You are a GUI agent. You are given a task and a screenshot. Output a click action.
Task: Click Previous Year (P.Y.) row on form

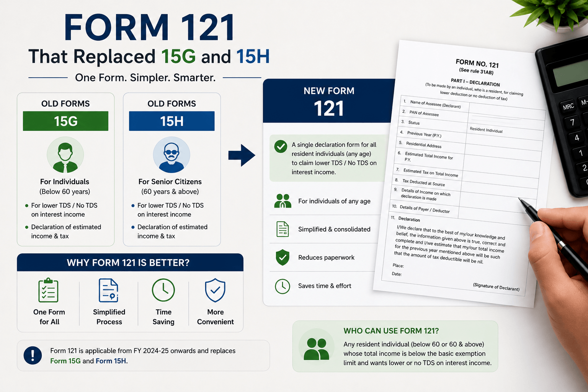(470, 138)
